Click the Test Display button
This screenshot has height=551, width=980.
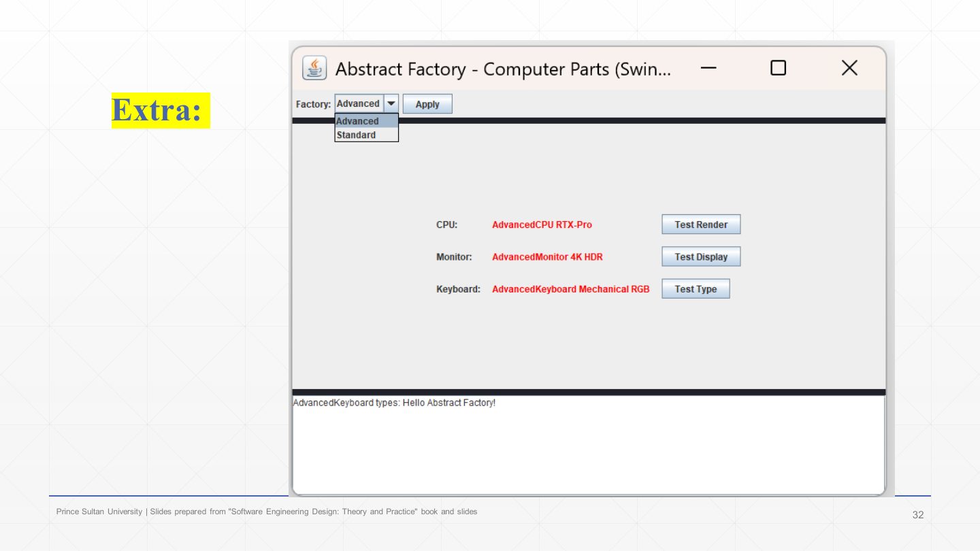tap(701, 256)
